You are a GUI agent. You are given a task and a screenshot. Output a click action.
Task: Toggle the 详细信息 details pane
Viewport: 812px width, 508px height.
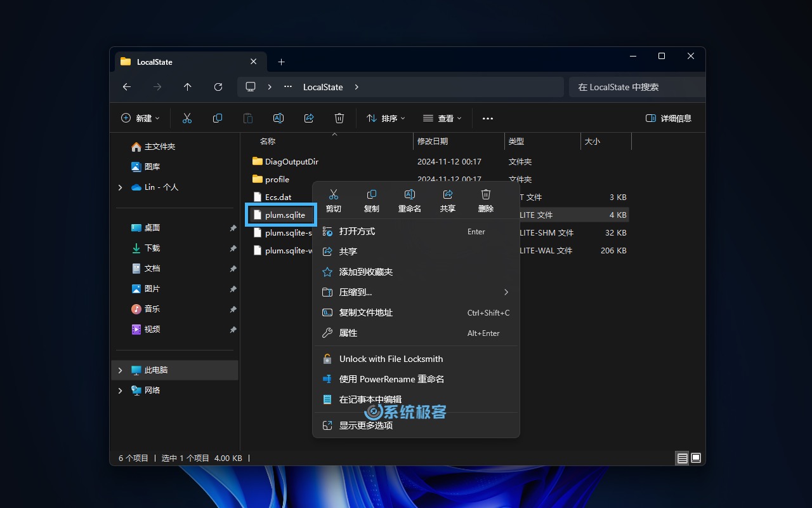click(669, 118)
